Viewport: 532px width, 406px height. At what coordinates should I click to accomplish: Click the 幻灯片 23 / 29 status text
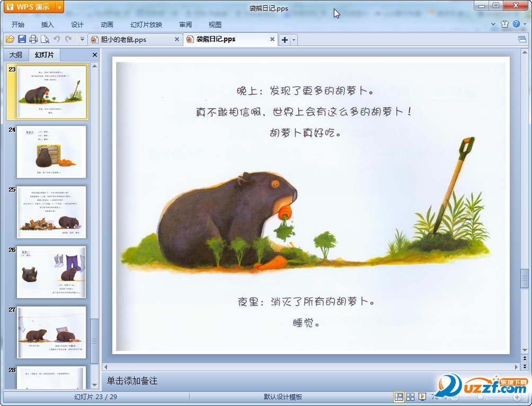(96, 397)
